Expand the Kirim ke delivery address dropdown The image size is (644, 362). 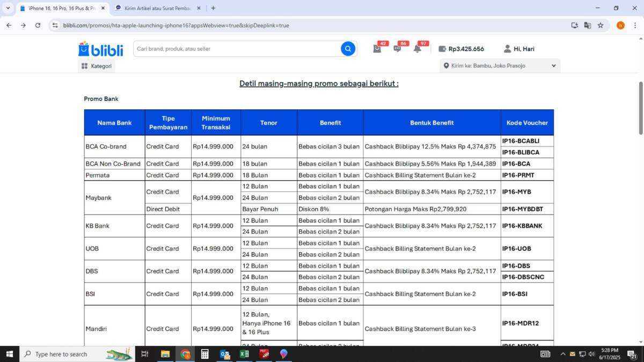point(500,66)
